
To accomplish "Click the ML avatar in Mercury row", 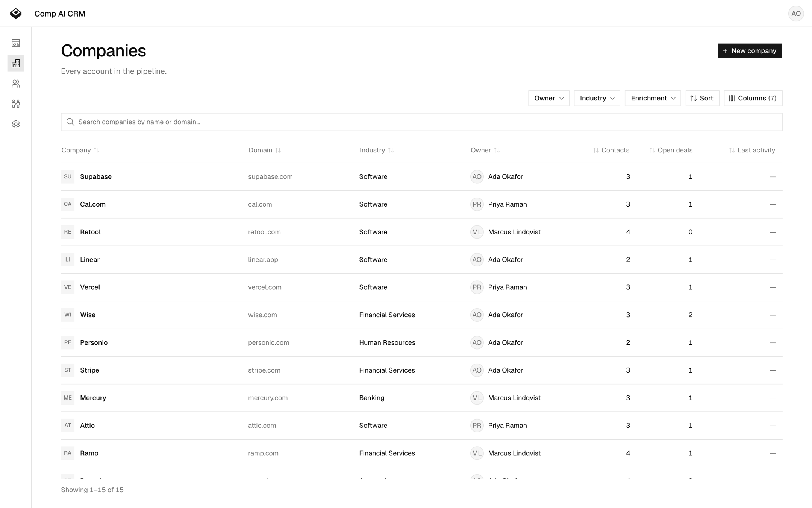I will point(477,398).
